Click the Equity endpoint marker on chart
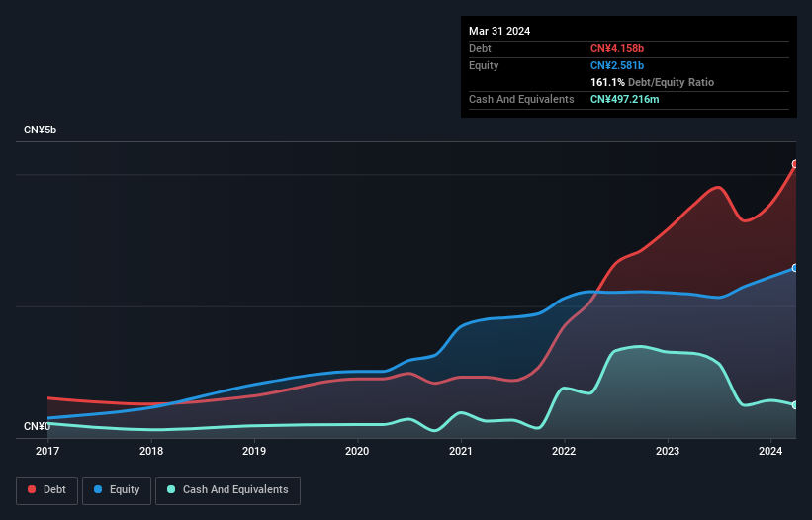Image resolution: width=812 pixels, height=520 pixels. 795,268
